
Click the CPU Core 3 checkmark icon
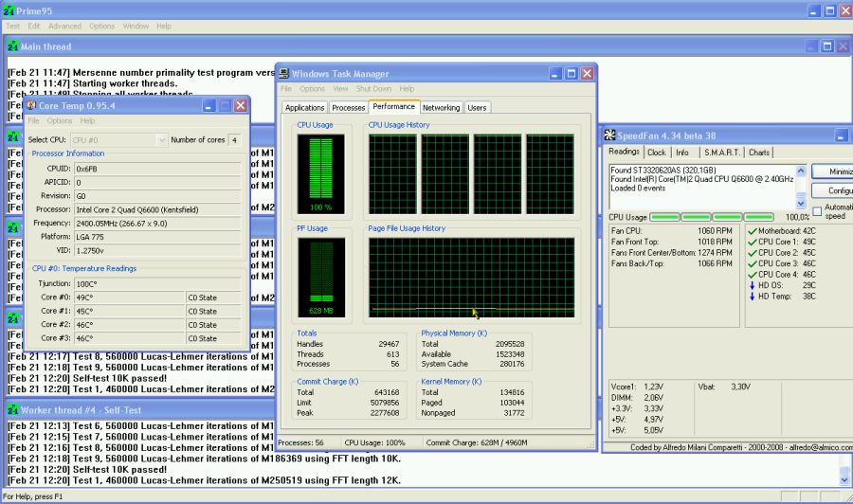tap(753, 263)
